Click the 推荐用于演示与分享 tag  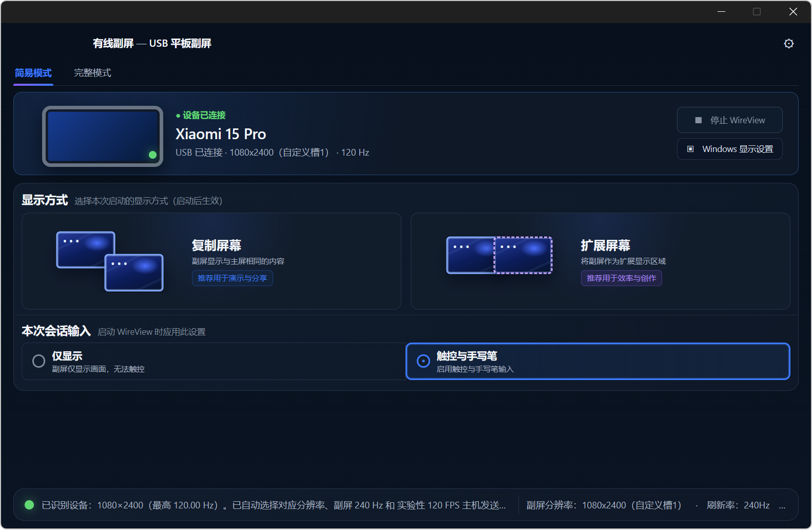233,278
